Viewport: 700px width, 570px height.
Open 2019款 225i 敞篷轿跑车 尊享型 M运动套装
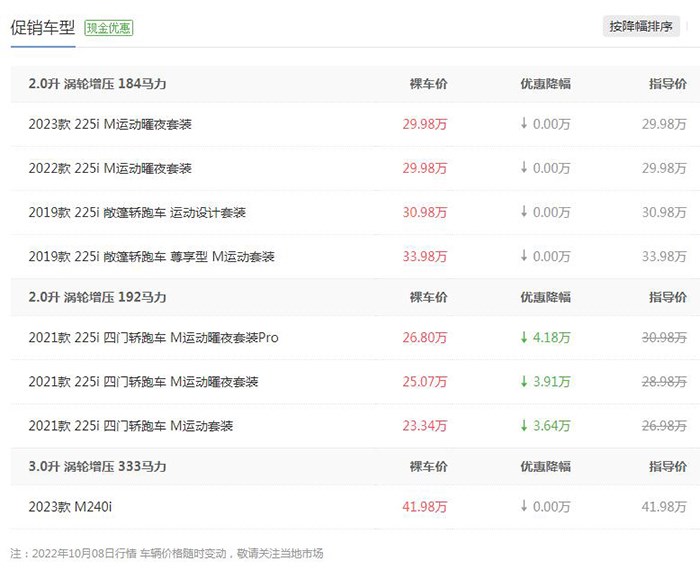pos(151,257)
